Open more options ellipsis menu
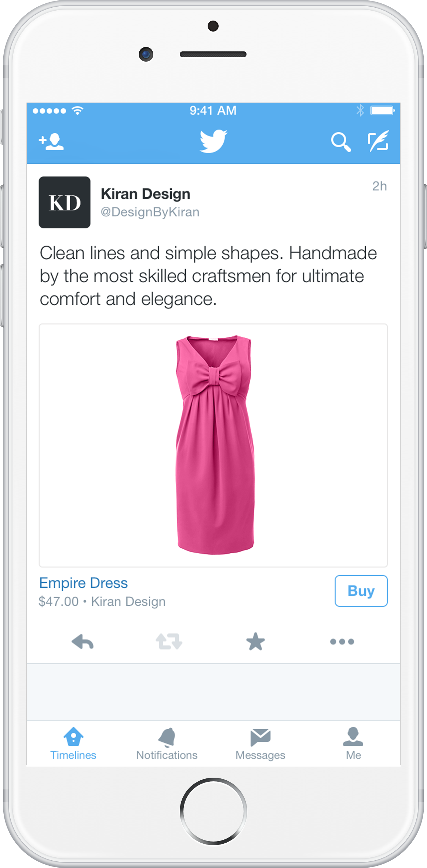Viewport: 427px width, 868px height. (x=342, y=642)
